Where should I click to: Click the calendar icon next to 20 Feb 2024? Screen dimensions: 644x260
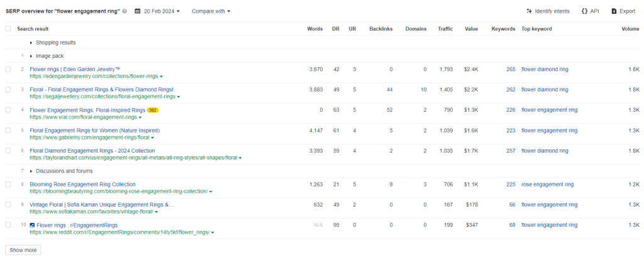tap(138, 11)
